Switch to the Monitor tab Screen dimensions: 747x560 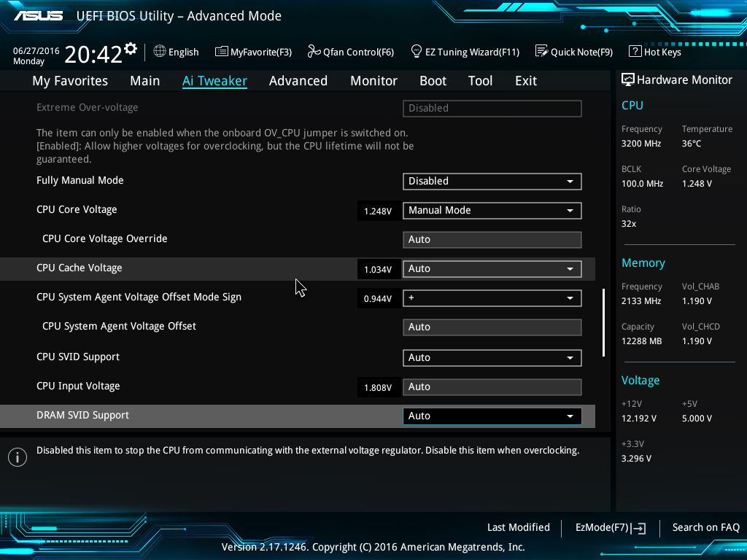(x=373, y=81)
